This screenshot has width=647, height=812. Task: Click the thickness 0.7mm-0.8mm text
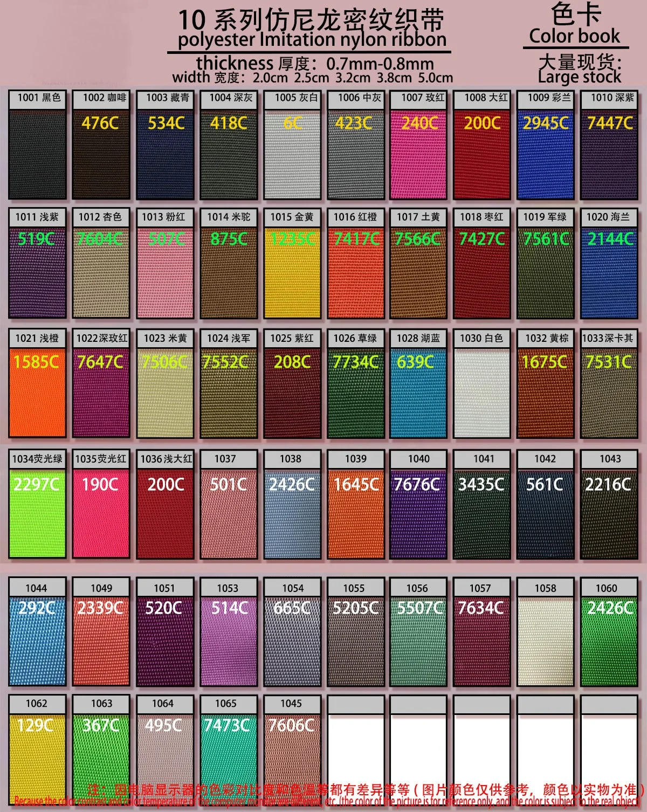click(315, 63)
